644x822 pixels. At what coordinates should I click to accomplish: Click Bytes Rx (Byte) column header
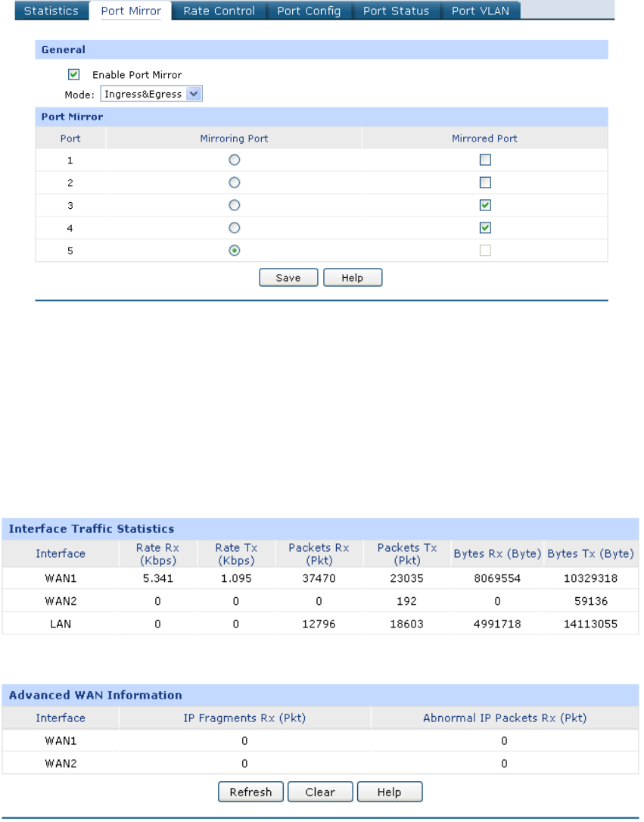(497, 553)
